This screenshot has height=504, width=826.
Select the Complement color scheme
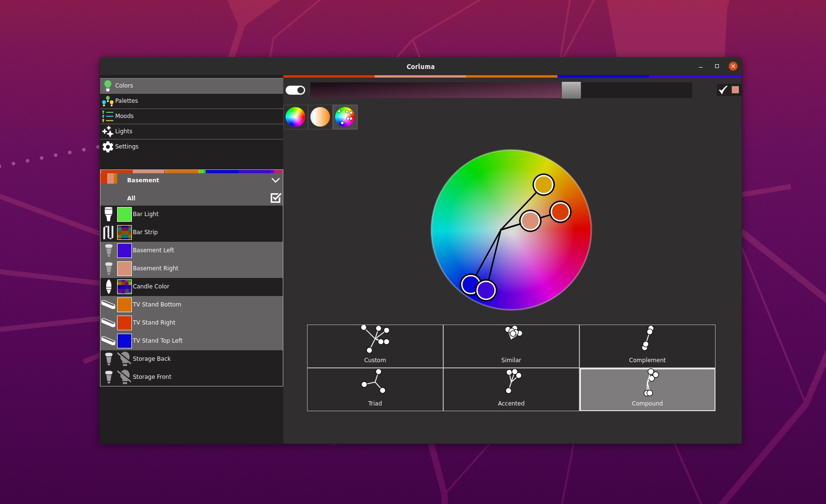tap(647, 346)
